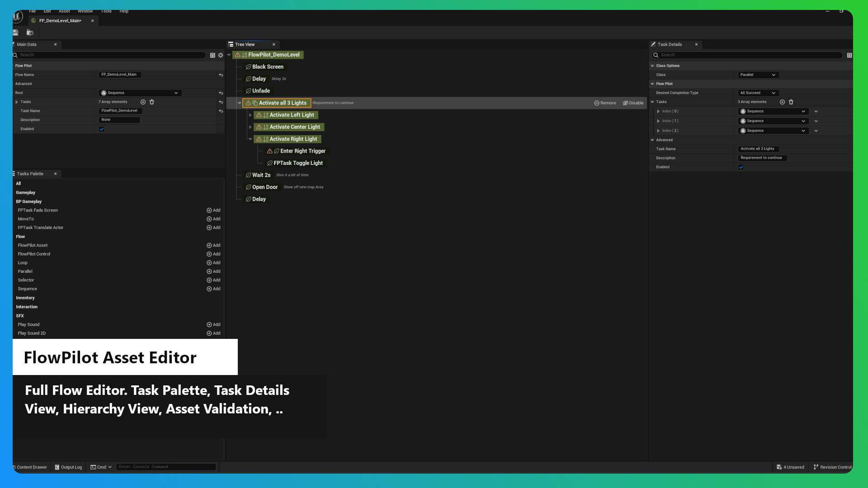Open the Window menu
Screen dimensions: 868x488
[x=85, y=11]
